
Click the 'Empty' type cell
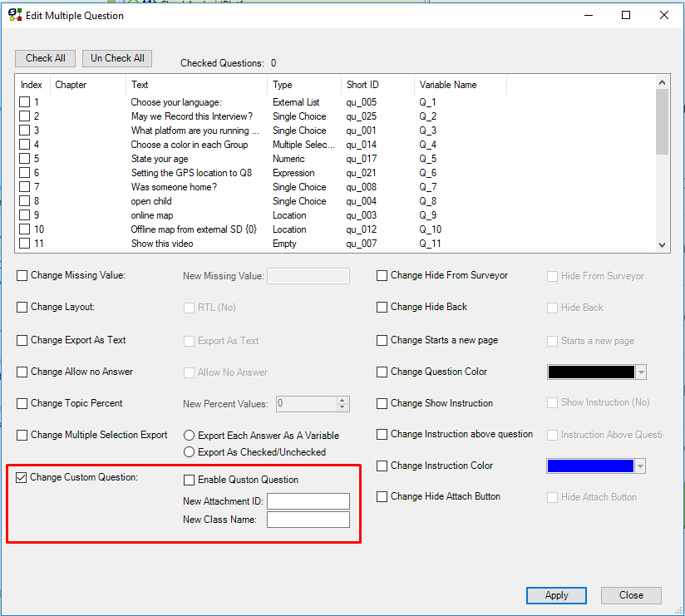284,244
